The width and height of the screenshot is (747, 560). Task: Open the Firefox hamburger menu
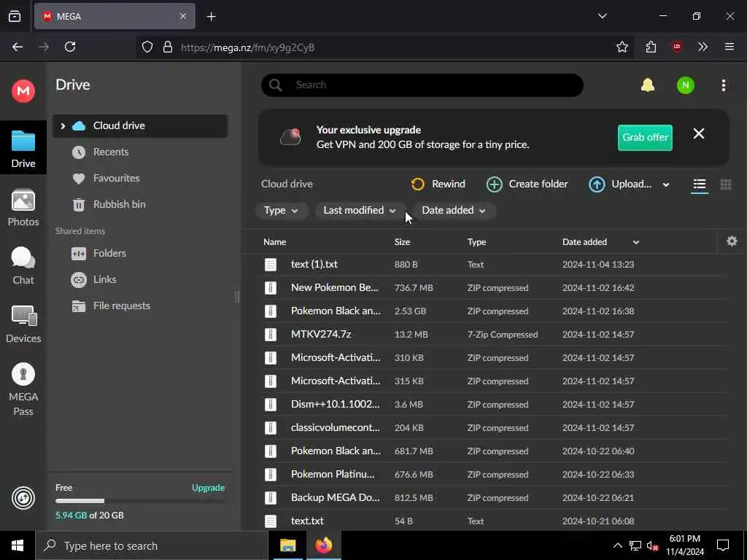click(729, 47)
